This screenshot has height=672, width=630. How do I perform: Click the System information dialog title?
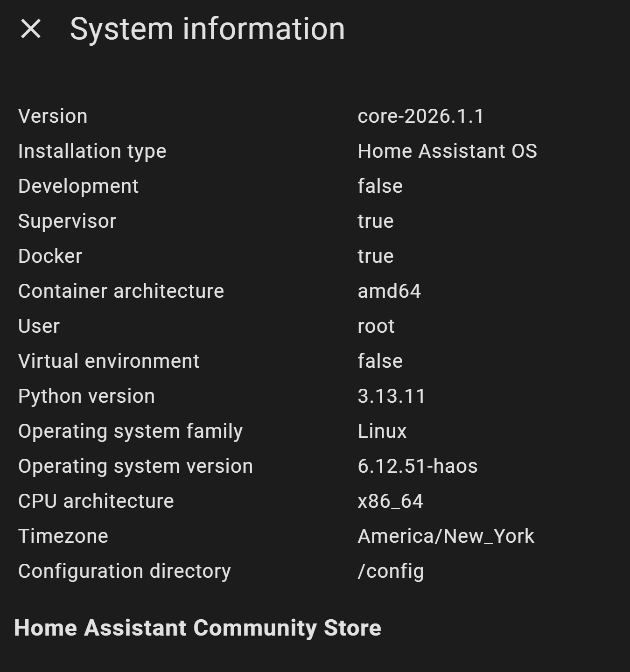(207, 29)
